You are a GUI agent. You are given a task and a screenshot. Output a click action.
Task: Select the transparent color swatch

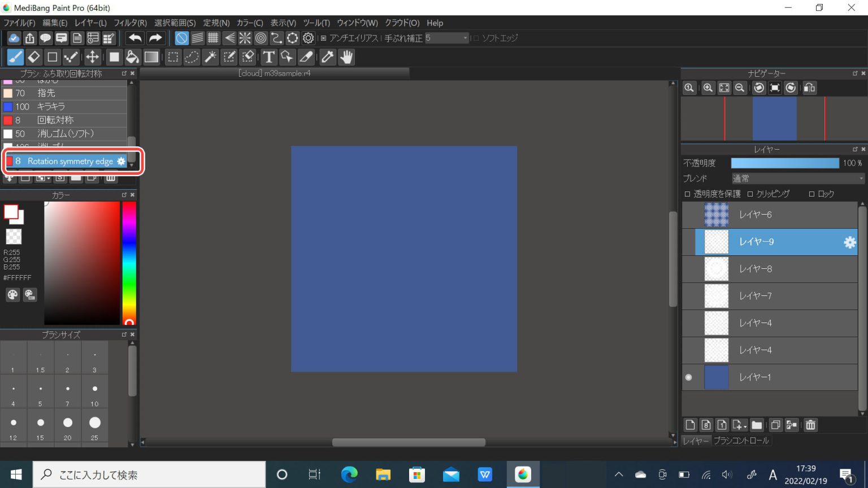click(14, 236)
